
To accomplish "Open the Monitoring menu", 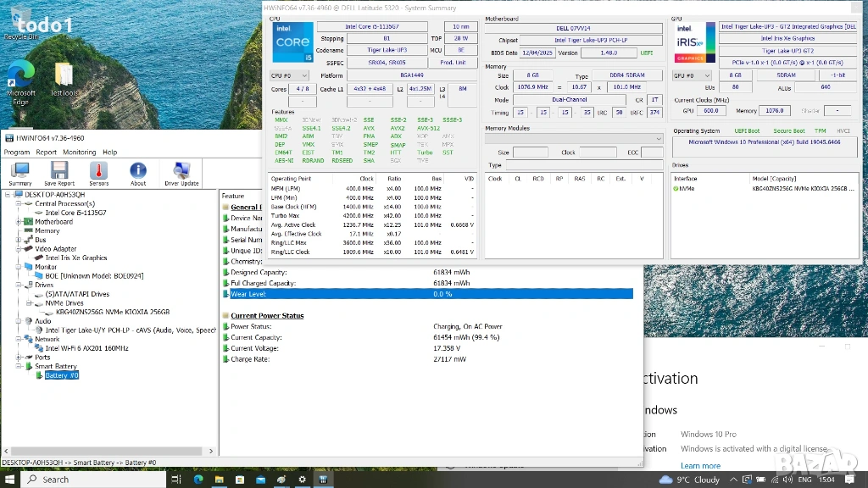I will tap(79, 152).
